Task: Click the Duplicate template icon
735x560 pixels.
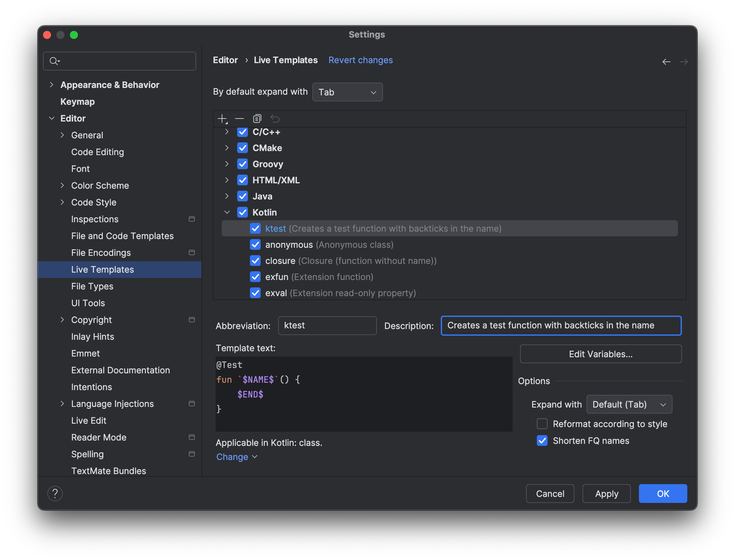Action: (257, 119)
